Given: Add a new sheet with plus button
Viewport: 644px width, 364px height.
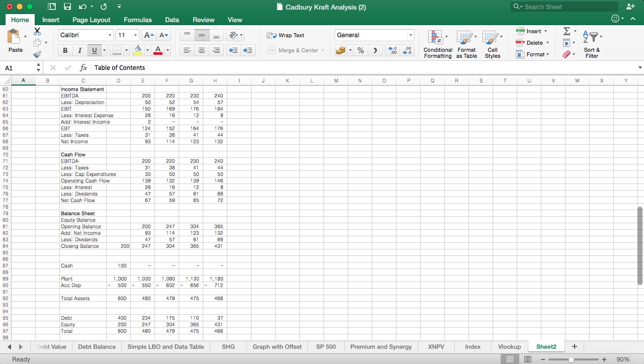Looking at the screenshot, I should click(574, 346).
